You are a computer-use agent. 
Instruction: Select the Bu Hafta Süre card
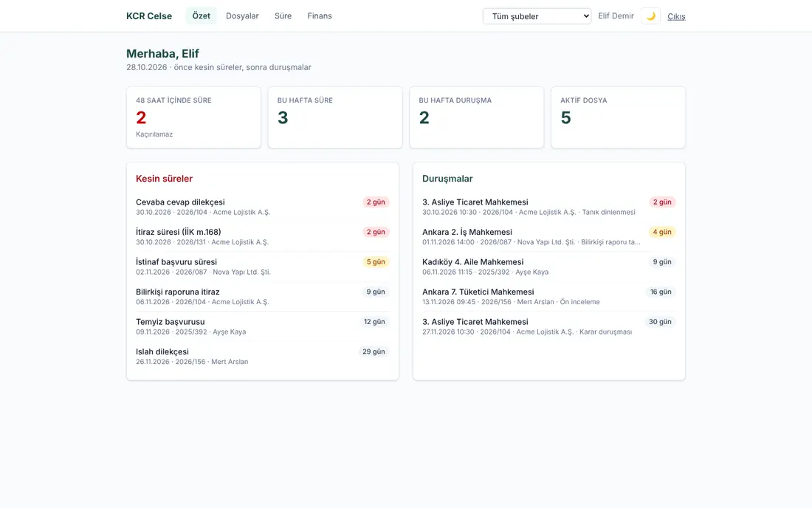tap(335, 117)
